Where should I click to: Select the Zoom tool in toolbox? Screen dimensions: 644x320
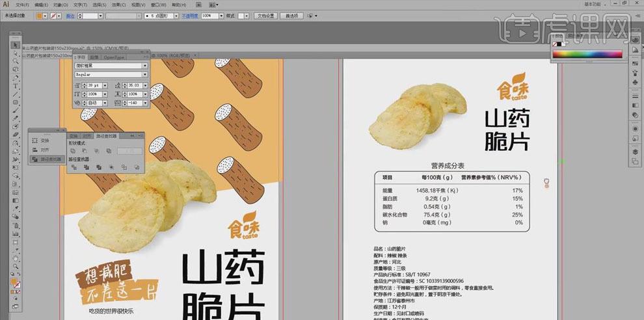tap(16, 266)
